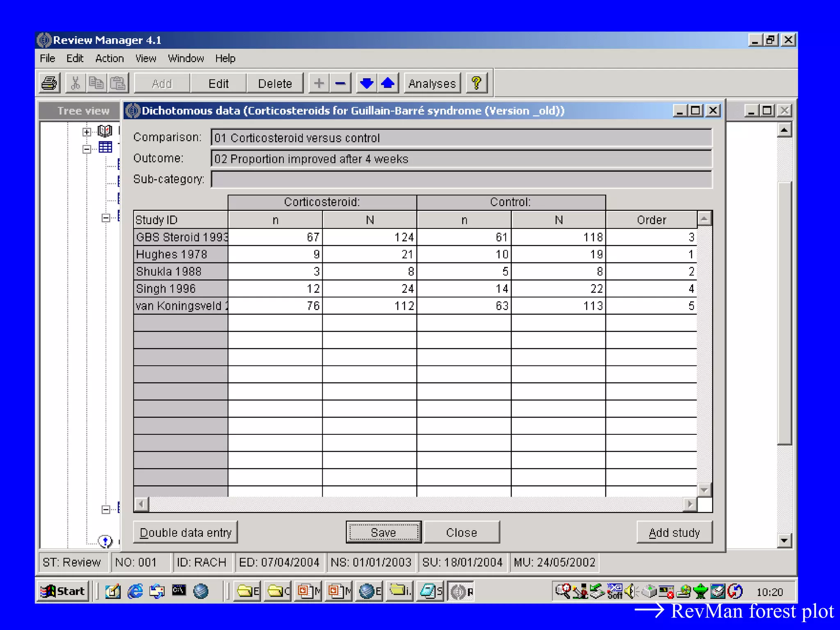Click the table horizontal scrollbar right arrow
The width and height of the screenshot is (840, 630).
click(x=690, y=504)
